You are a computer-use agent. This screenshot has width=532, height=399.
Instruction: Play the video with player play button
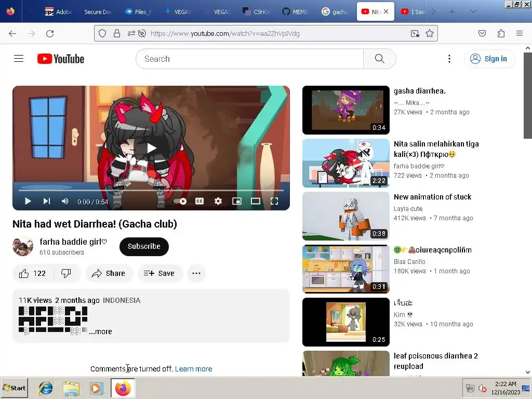point(28,202)
